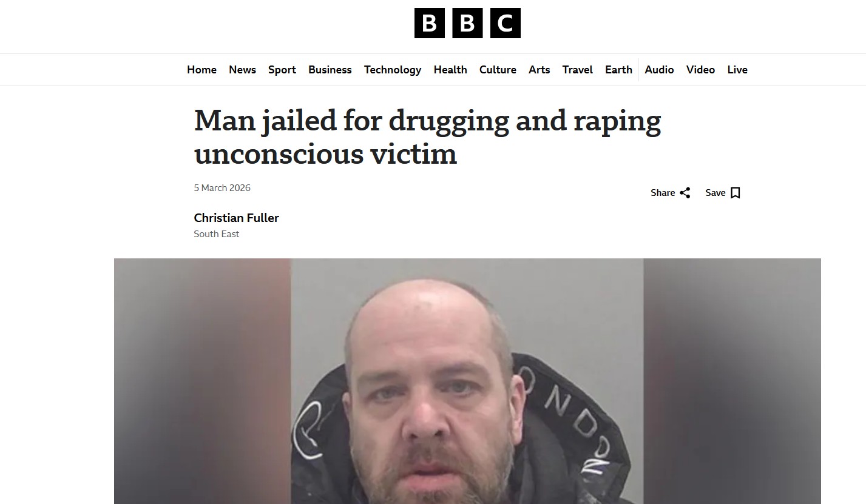Click the share icon
Image resolution: width=866 pixels, height=504 pixels.
click(x=685, y=193)
